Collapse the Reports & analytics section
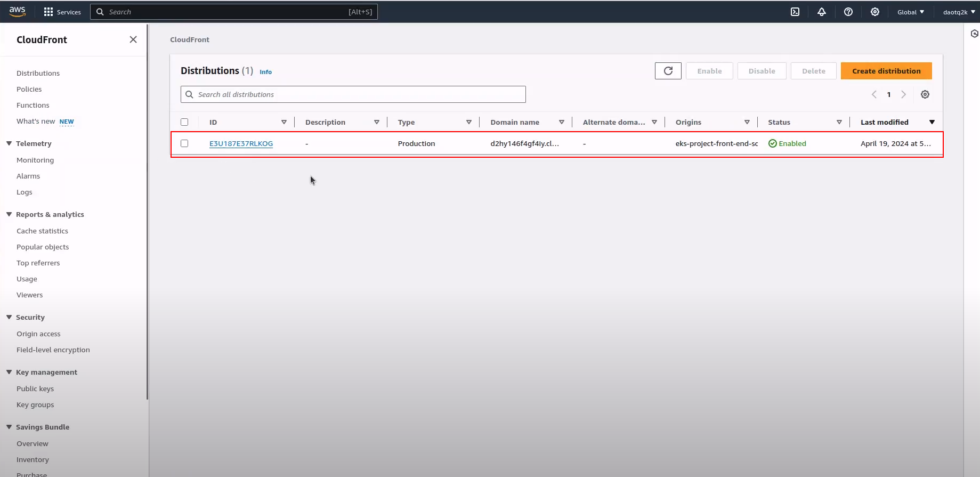 pyautogui.click(x=9, y=214)
